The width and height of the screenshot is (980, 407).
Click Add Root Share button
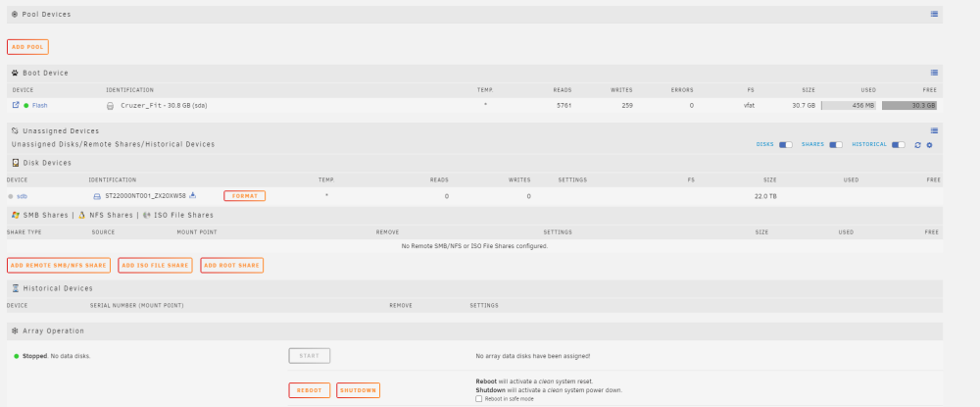tap(232, 265)
